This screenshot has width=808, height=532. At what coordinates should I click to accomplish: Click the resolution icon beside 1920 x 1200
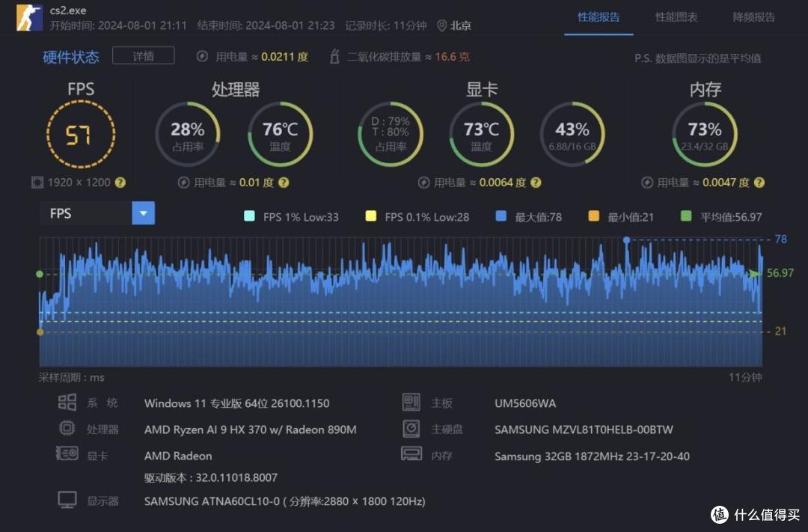tap(37, 183)
